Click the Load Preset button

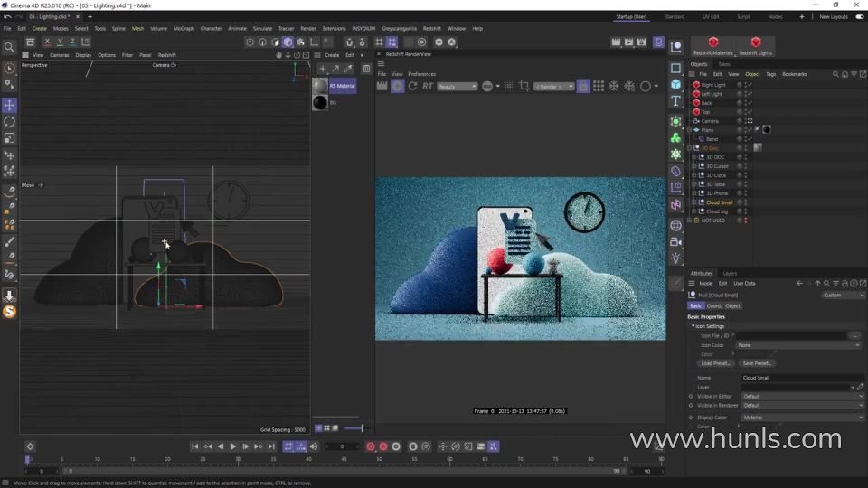pos(715,363)
